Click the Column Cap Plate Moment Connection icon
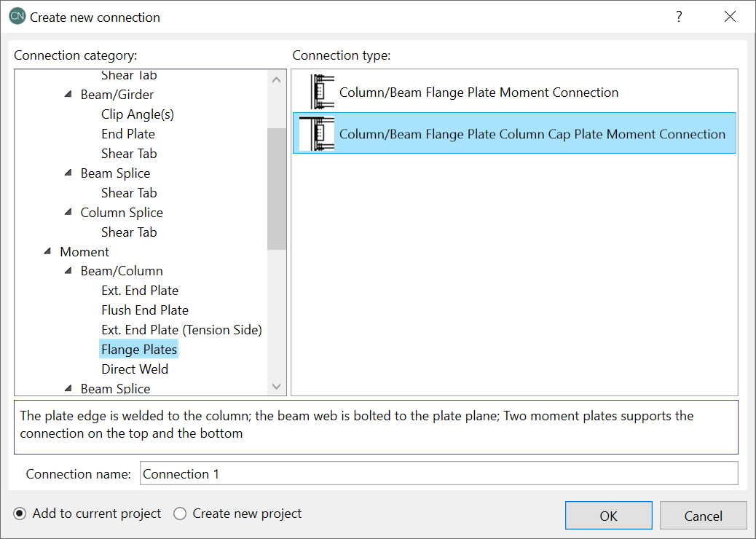Image resolution: width=756 pixels, height=539 pixels. point(317,134)
